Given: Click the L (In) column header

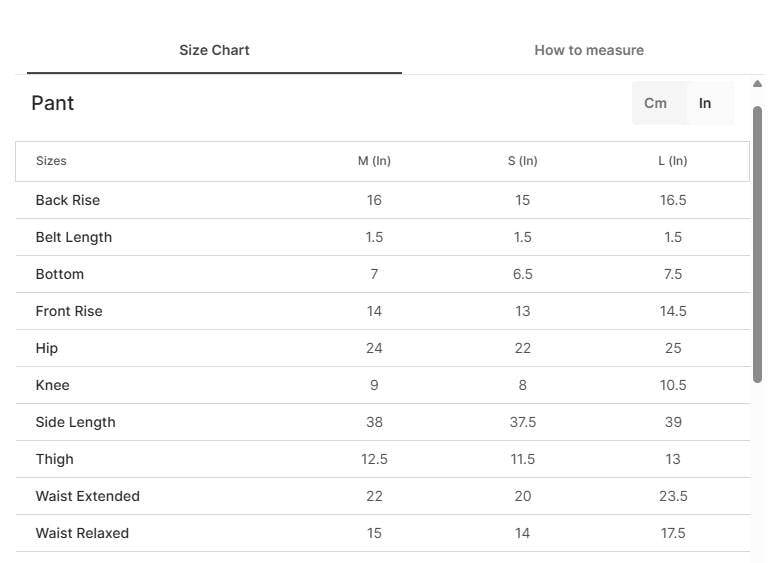Looking at the screenshot, I should click(672, 161).
